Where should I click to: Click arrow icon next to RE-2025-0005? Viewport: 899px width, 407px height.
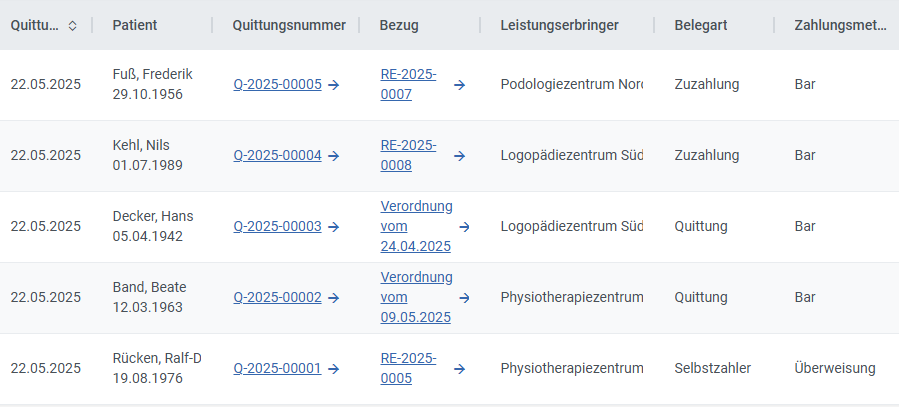[459, 369]
